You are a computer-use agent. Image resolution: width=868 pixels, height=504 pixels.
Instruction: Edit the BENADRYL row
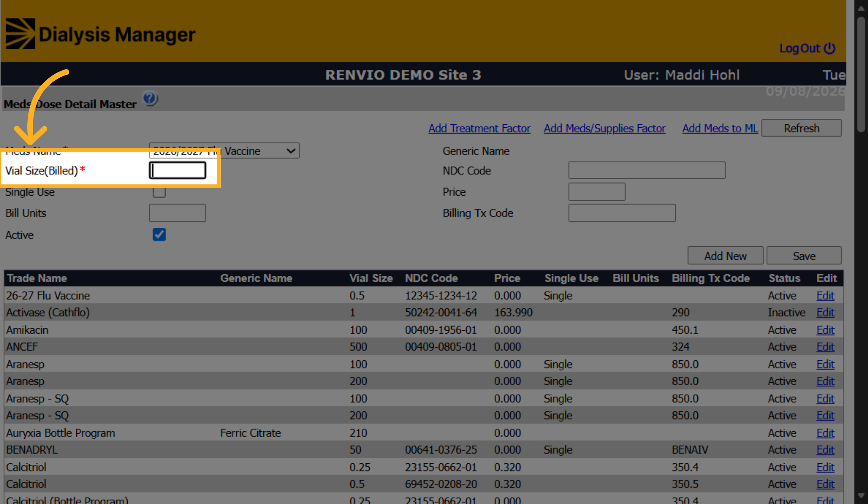[x=825, y=450]
